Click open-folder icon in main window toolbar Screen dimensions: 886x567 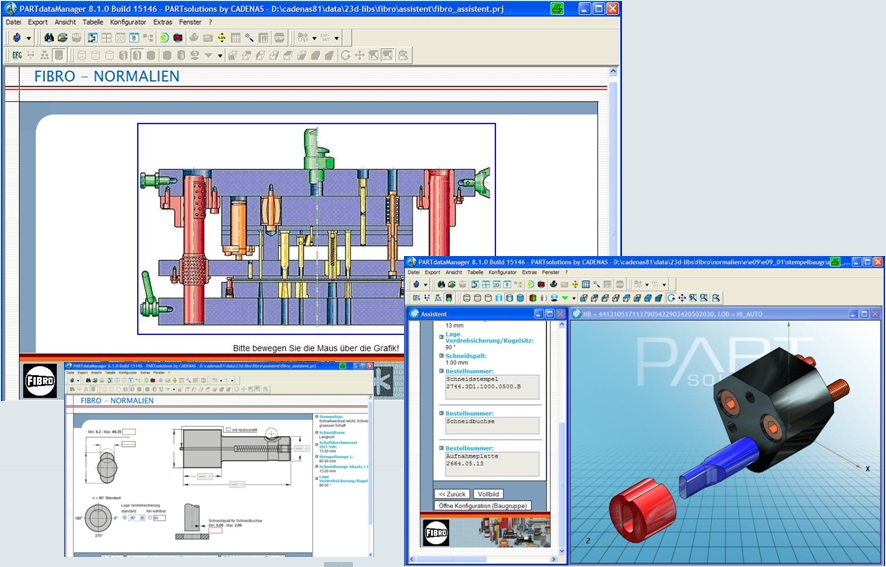click(63, 38)
